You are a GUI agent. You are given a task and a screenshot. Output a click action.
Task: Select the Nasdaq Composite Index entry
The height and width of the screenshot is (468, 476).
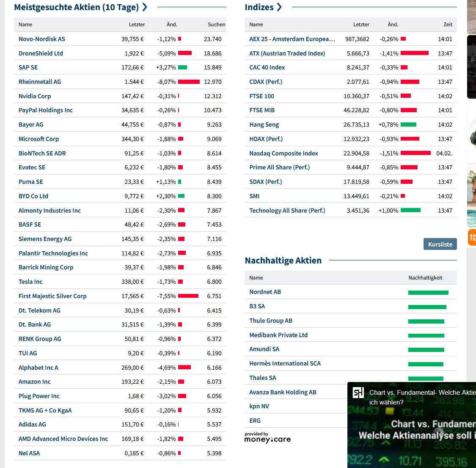click(283, 153)
